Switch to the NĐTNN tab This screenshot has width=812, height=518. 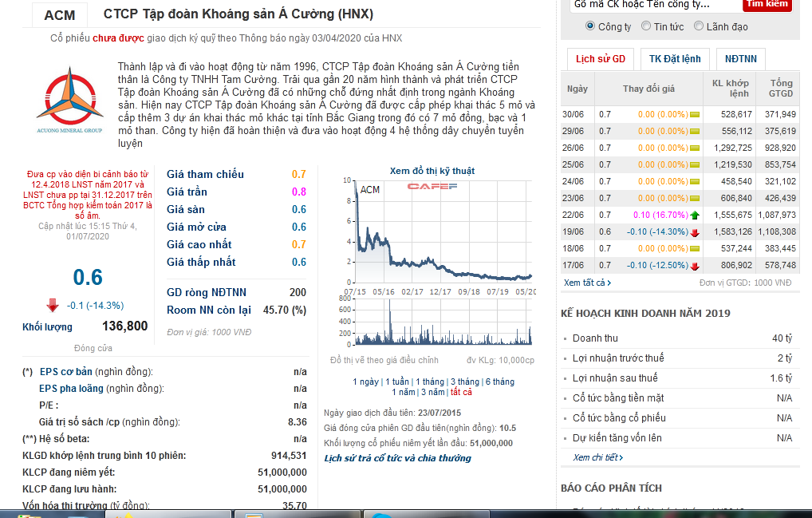point(740,59)
